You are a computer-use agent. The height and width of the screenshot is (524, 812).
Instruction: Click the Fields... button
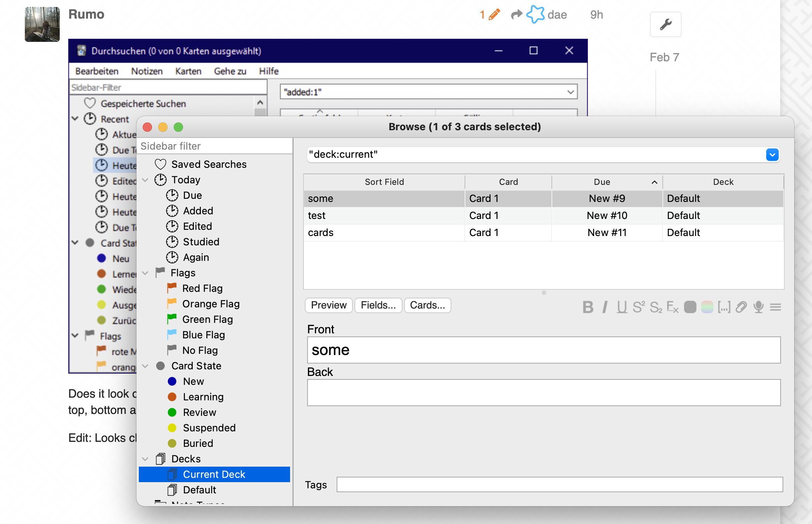pos(378,305)
